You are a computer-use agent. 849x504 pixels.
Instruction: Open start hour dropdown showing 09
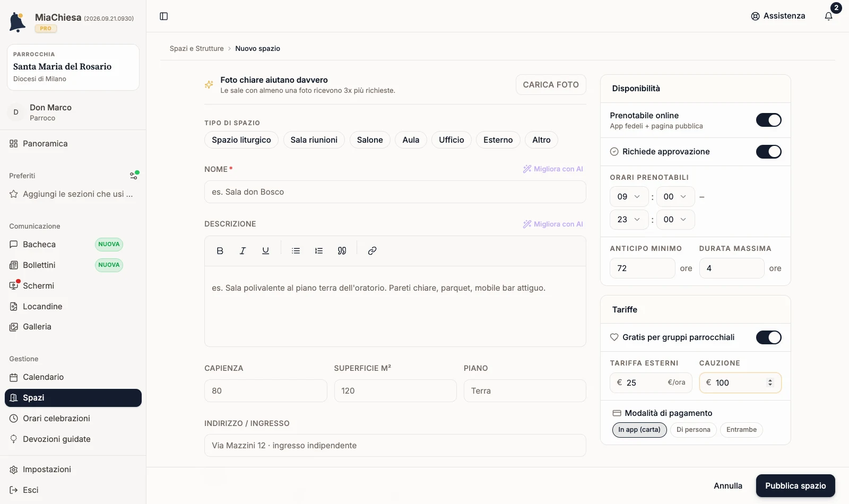pos(629,197)
